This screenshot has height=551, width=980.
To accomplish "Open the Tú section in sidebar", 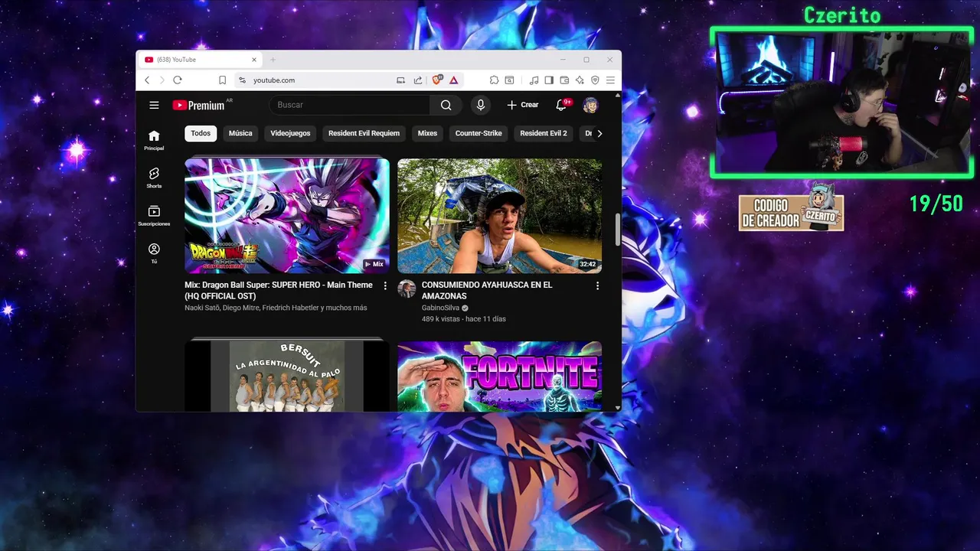I will coord(154,253).
